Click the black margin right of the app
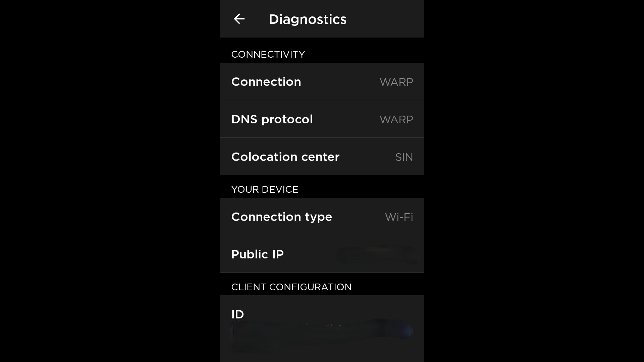The image size is (644, 362). click(x=534, y=181)
